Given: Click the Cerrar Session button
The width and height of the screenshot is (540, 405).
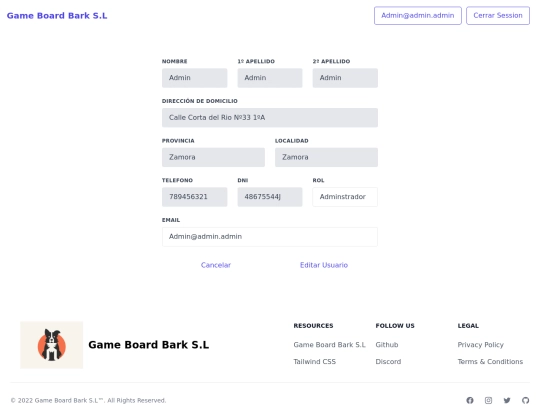Looking at the screenshot, I should (498, 15).
